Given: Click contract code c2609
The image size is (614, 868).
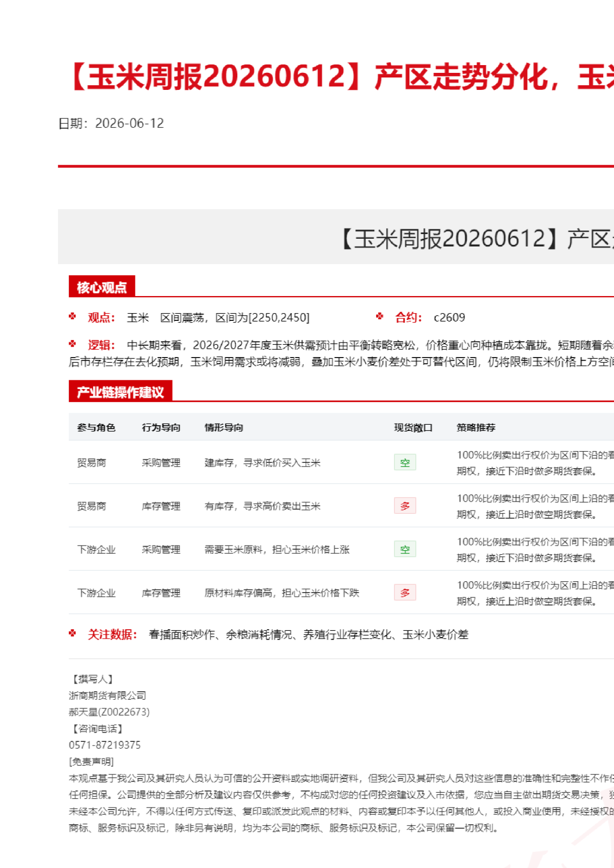Looking at the screenshot, I should [x=449, y=318].
